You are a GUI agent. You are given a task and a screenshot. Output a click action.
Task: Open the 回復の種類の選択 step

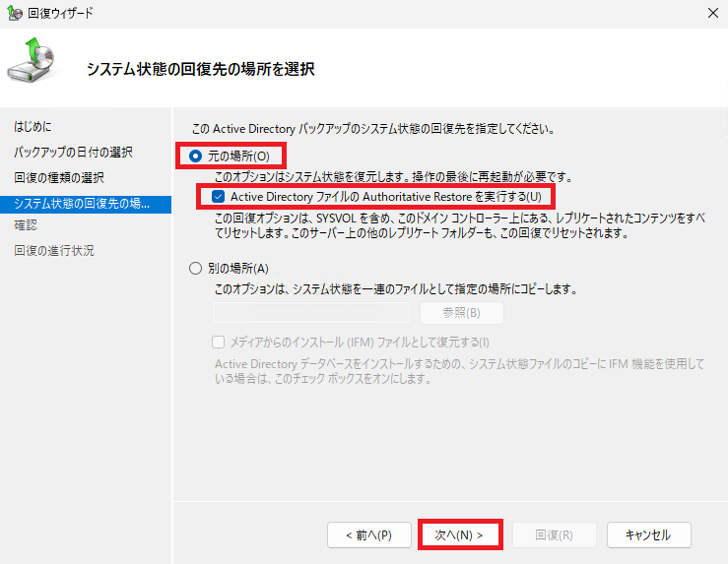[x=59, y=177]
